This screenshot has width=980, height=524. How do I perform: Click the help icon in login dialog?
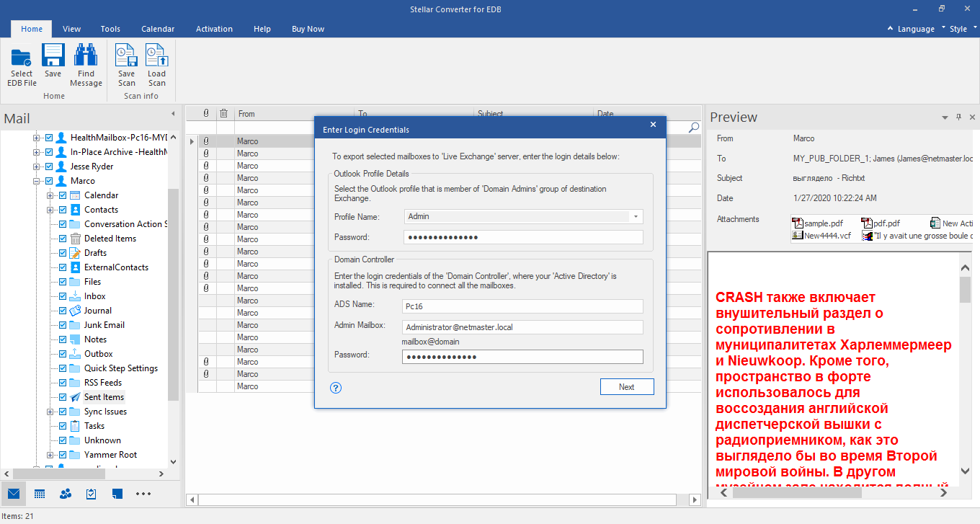[x=336, y=387]
